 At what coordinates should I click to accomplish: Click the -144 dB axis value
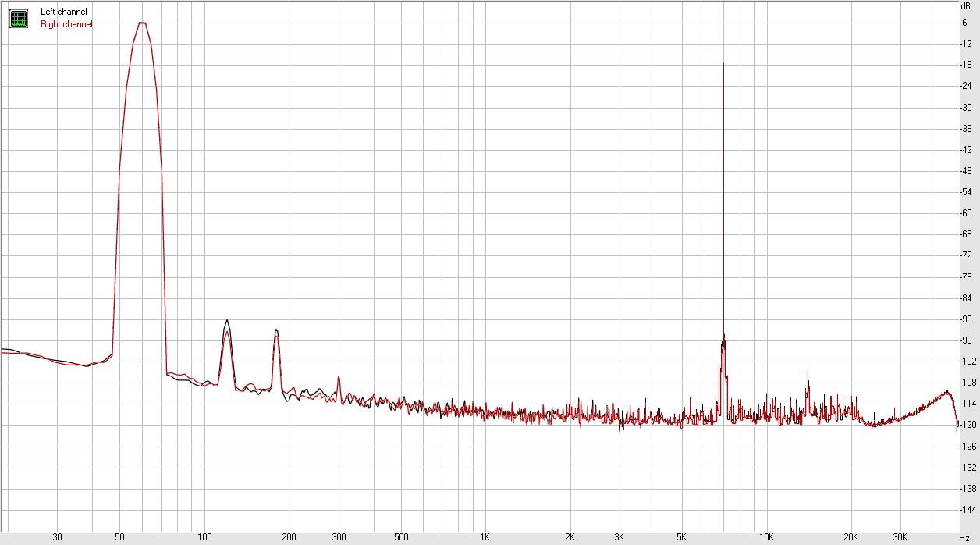968,509
